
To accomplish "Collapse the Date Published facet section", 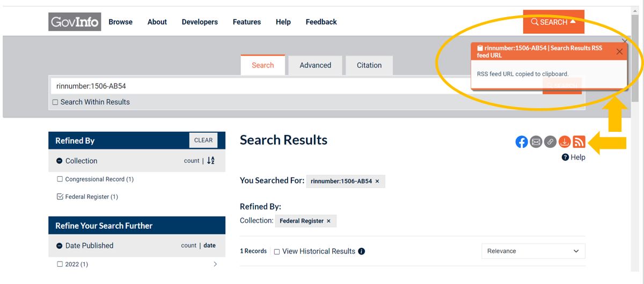I will click(60, 245).
